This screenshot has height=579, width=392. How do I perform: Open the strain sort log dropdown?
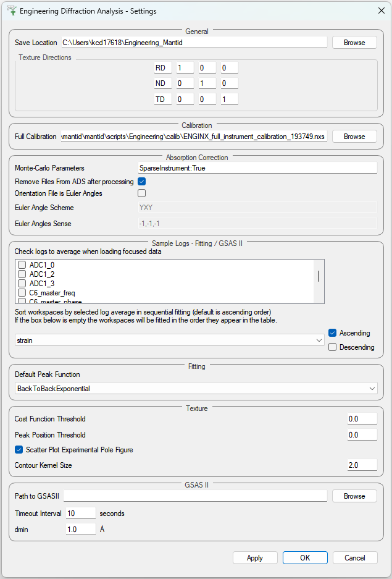coord(169,340)
